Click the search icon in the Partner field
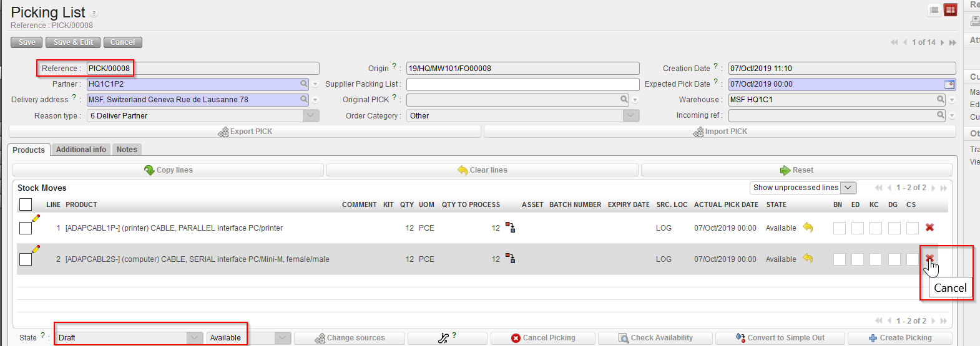 [x=304, y=84]
